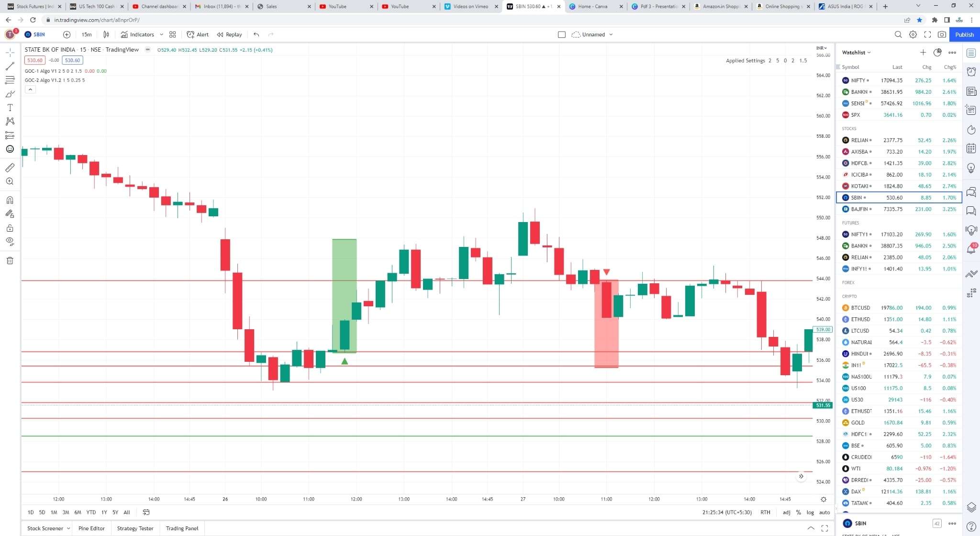Open the measure ruler tool
Image resolution: width=980 pixels, height=536 pixels.
[10, 167]
